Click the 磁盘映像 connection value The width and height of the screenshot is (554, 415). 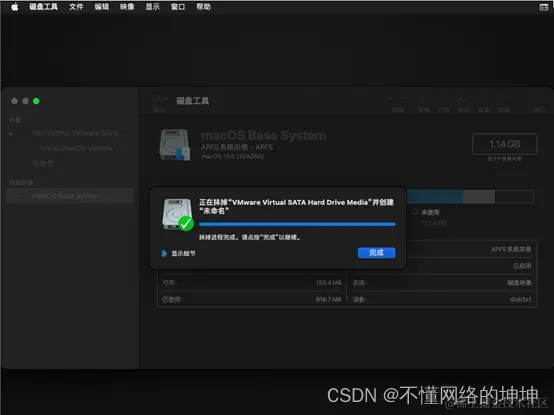coord(519,283)
